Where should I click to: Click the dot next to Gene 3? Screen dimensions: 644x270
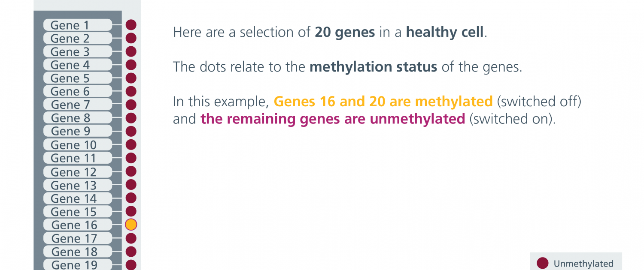[131, 51]
